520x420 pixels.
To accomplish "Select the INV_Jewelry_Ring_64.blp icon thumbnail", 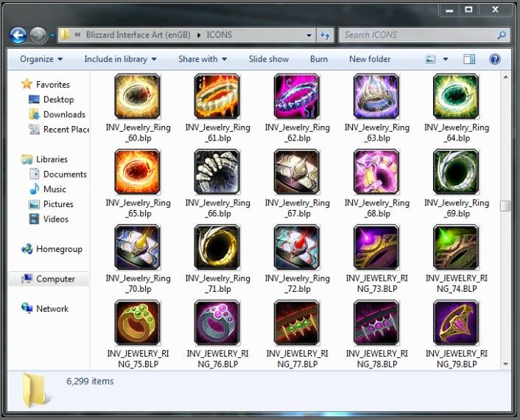I will click(x=456, y=97).
